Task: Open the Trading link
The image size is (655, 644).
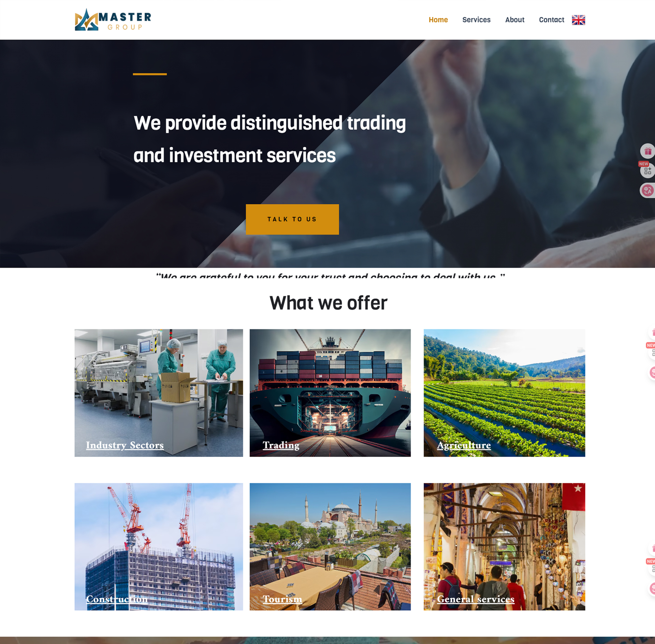Action: click(281, 445)
